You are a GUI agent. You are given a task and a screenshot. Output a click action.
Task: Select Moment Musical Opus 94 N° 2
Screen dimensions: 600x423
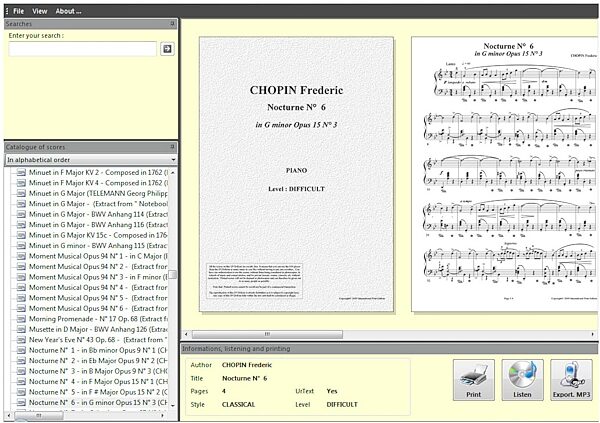click(98, 266)
